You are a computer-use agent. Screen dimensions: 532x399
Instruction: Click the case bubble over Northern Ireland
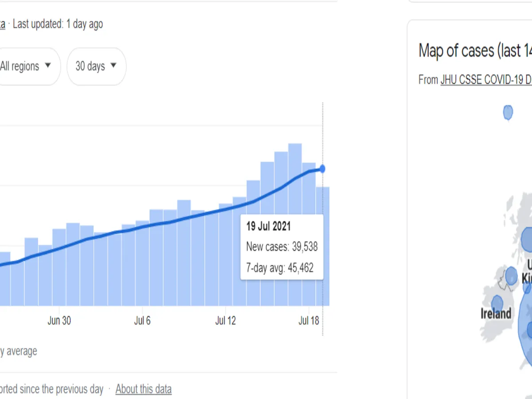point(511,276)
